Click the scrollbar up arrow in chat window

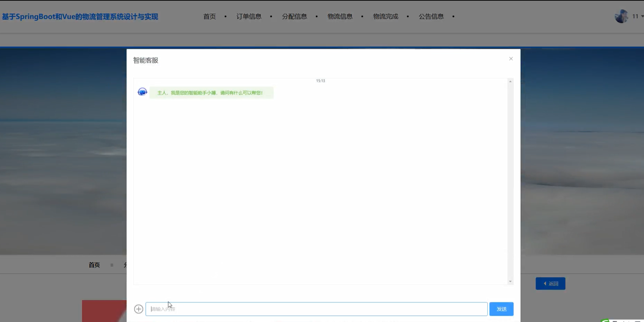tap(510, 81)
